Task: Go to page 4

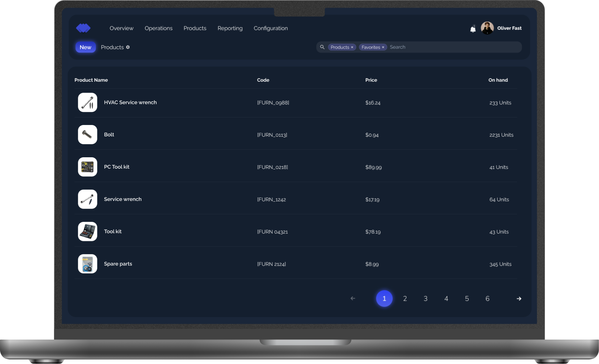Action: 446,298
